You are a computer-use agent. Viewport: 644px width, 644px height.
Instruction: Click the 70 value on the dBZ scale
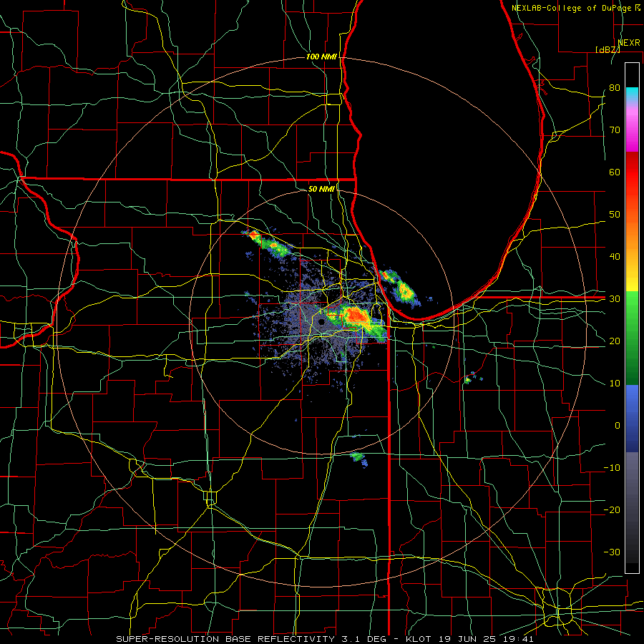pos(615,130)
